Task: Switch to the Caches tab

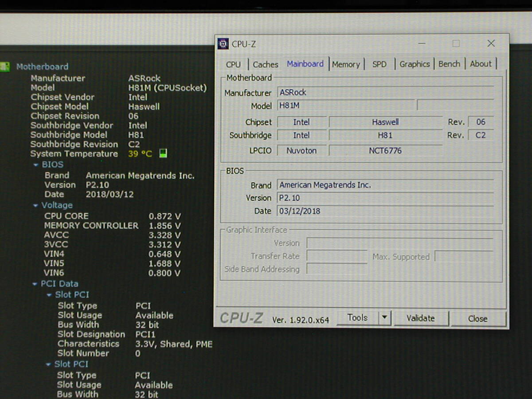Action: [x=266, y=64]
